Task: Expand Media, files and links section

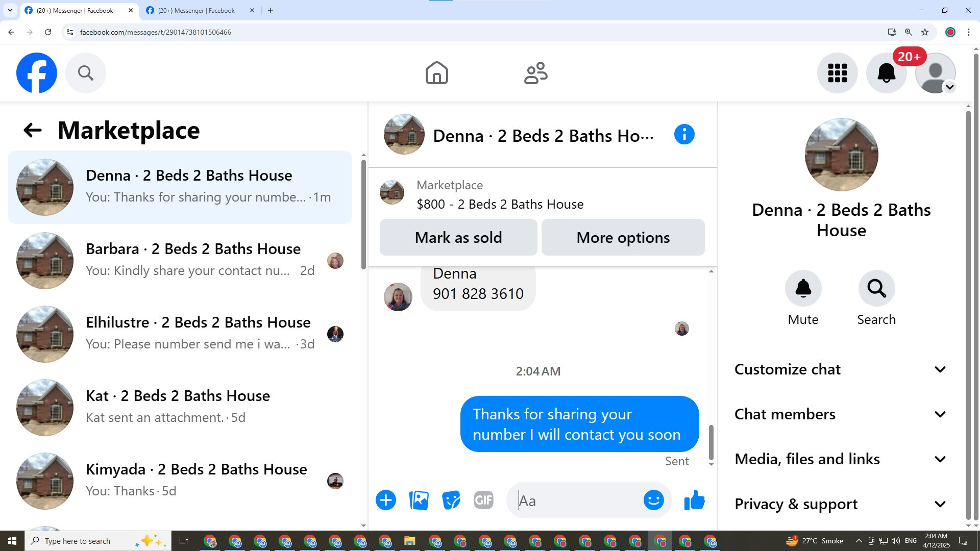Action: point(841,459)
